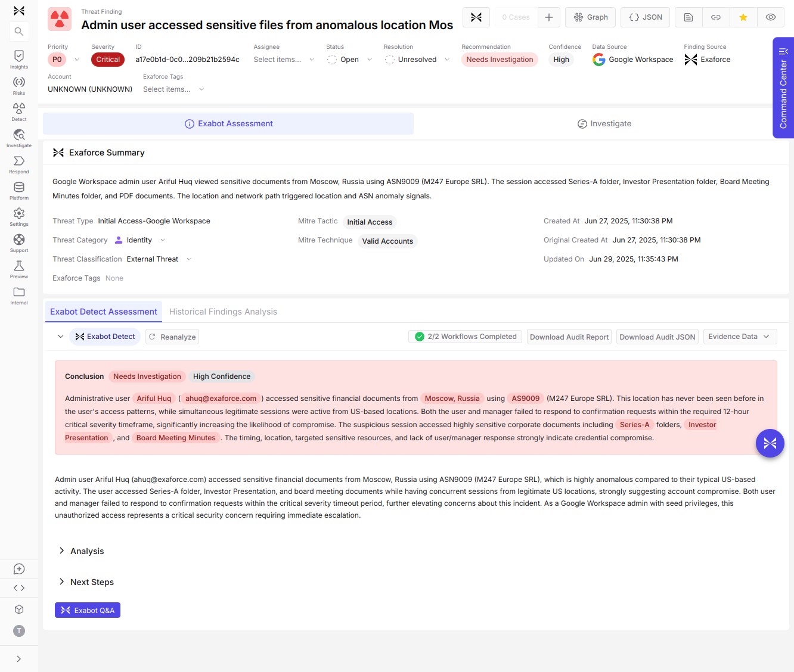The width and height of the screenshot is (794, 672).
Task: Open the Priority P0 dropdown
Action: tap(64, 60)
